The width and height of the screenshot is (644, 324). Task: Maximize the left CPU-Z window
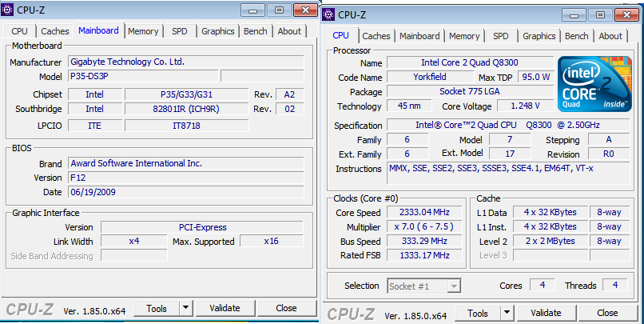pos(280,10)
